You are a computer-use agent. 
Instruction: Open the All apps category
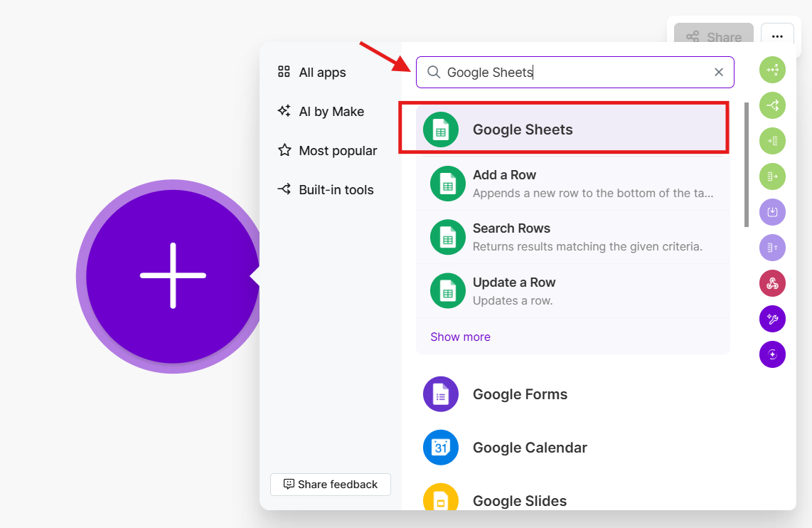coord(311,72)
